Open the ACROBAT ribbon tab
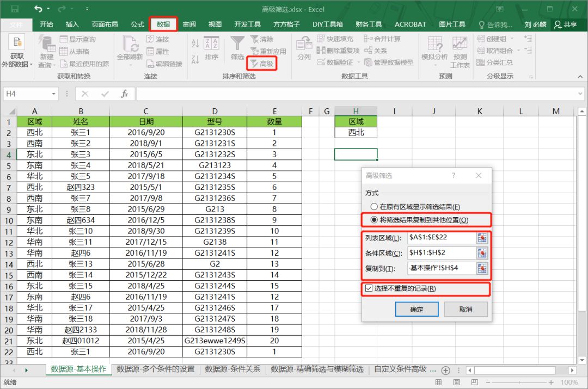 tap(411, 24)
